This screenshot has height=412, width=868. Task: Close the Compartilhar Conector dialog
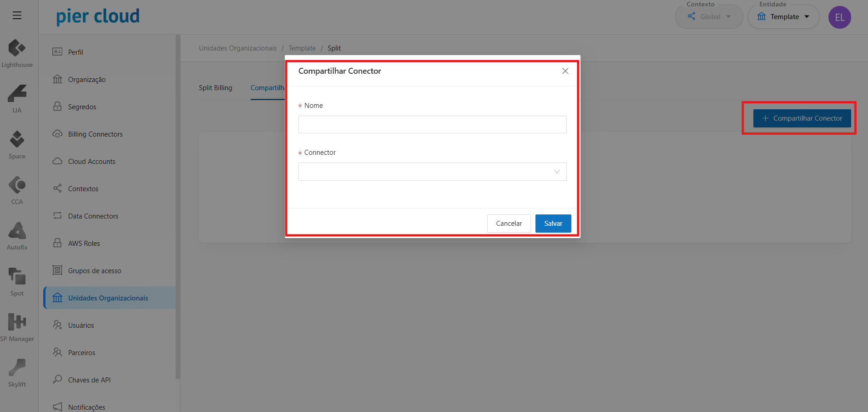coord(565,71)
